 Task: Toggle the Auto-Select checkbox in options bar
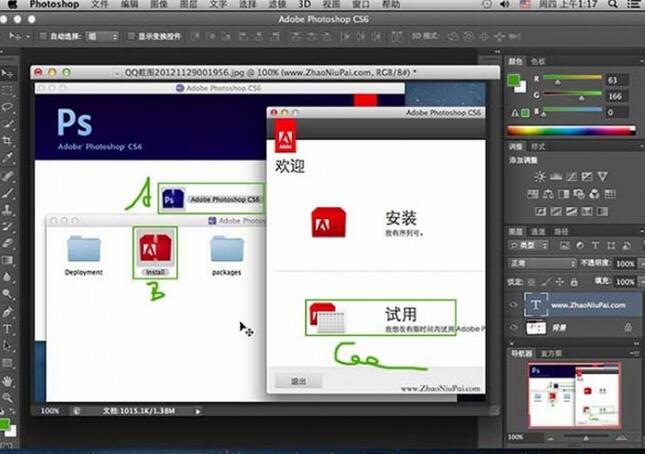(43, 37)
